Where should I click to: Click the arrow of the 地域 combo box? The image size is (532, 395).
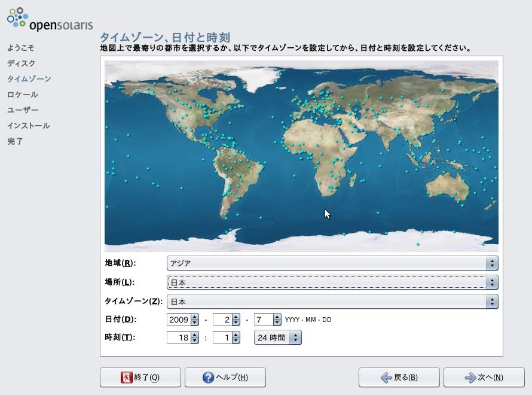pyautogui.click(x=491, y=263)
